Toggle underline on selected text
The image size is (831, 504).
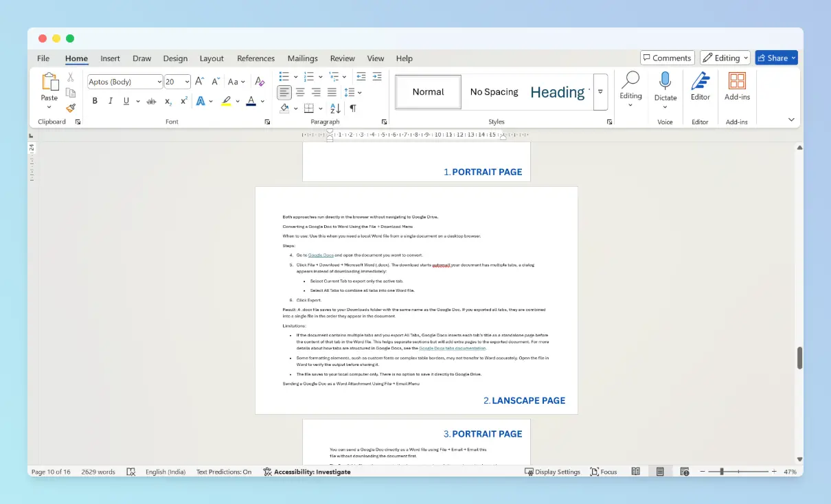[128, 101]
